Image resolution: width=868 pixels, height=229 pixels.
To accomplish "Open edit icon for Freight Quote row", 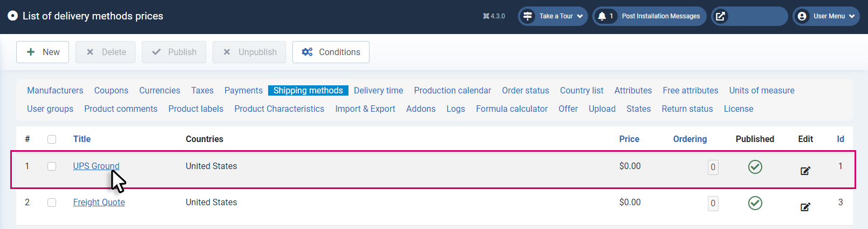I will [805, 207].
